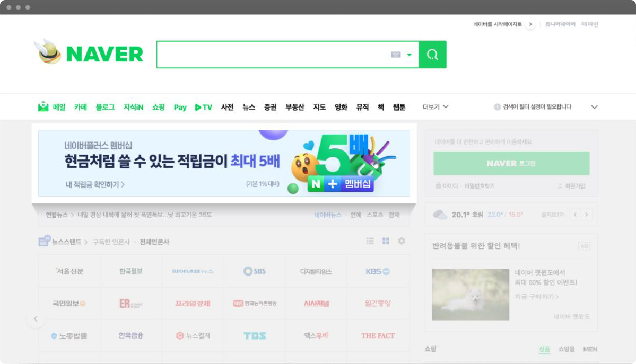Select 전체언론사 tab
Viewport: 636px width, 364px height.
pyautogui.click(x=154, y=242)
